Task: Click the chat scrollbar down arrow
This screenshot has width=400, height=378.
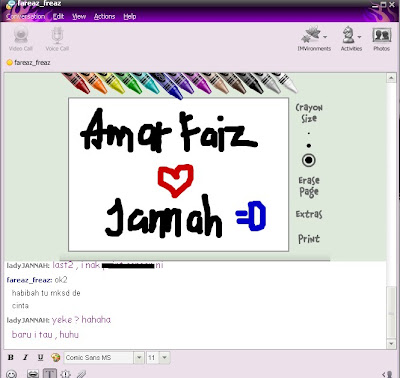Action: tap(391, 344)
